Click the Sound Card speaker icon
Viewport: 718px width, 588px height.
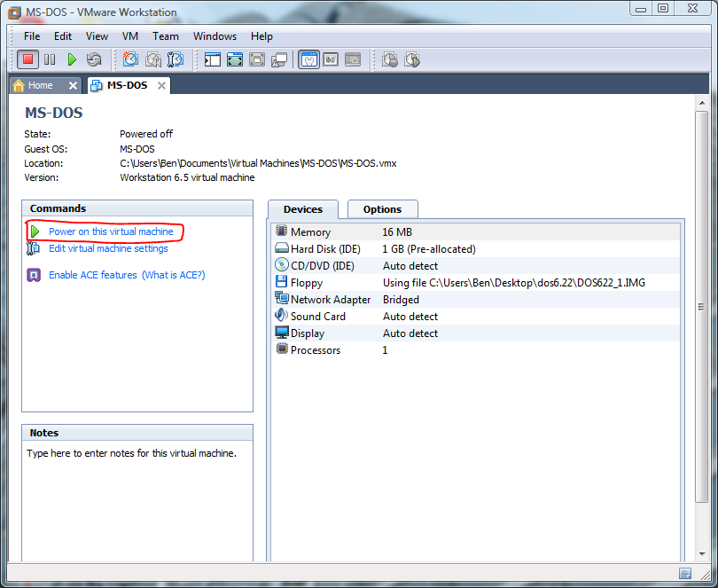(x=281, y=316)
